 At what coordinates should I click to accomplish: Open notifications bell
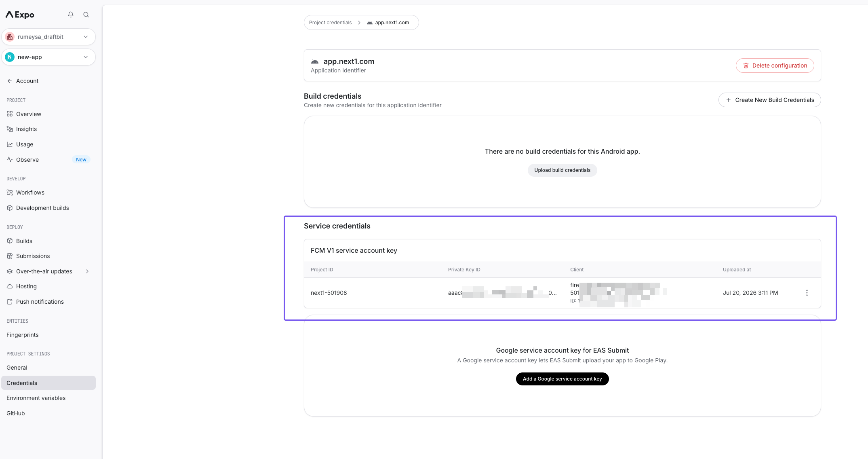(71, 15)
